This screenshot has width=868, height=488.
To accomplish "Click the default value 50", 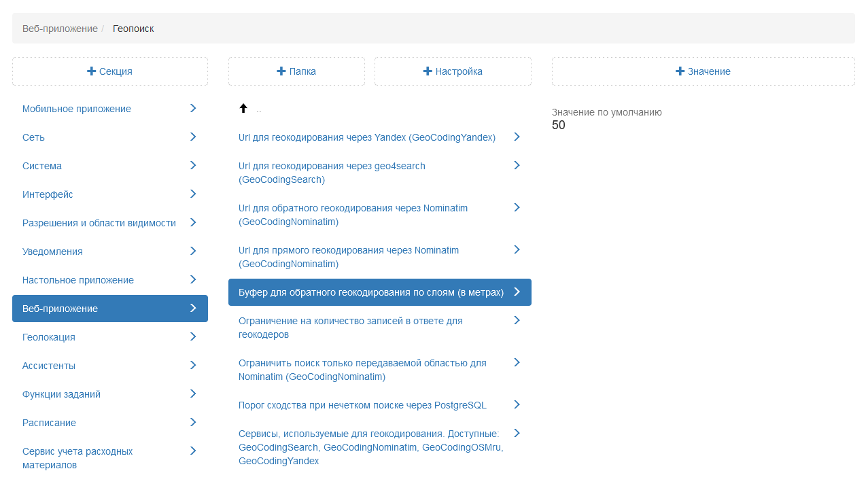I will pyautogui.click(x=559, y=126).
